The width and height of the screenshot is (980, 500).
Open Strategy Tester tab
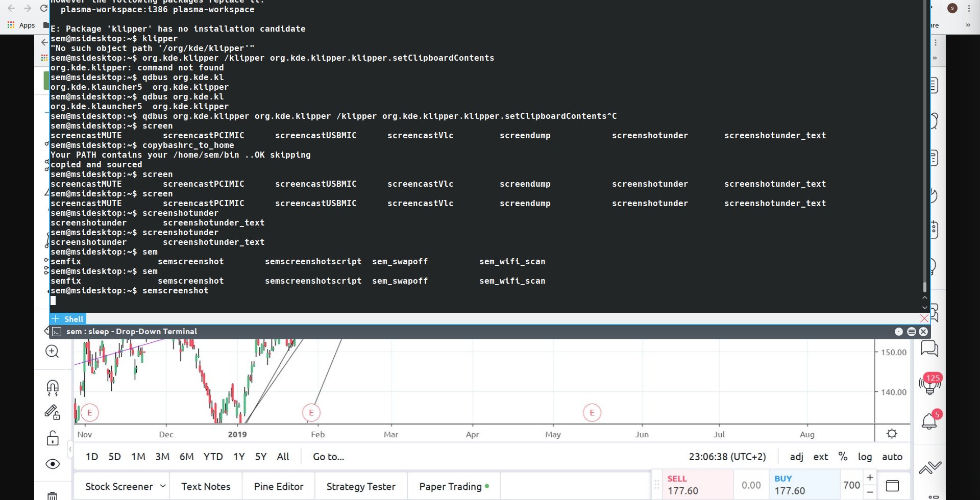coord(361,486)
